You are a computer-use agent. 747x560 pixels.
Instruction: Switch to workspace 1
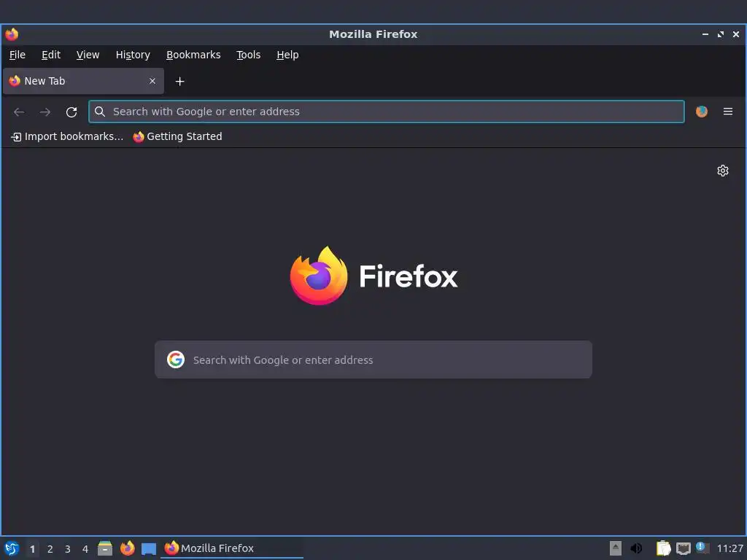(32, 549)
